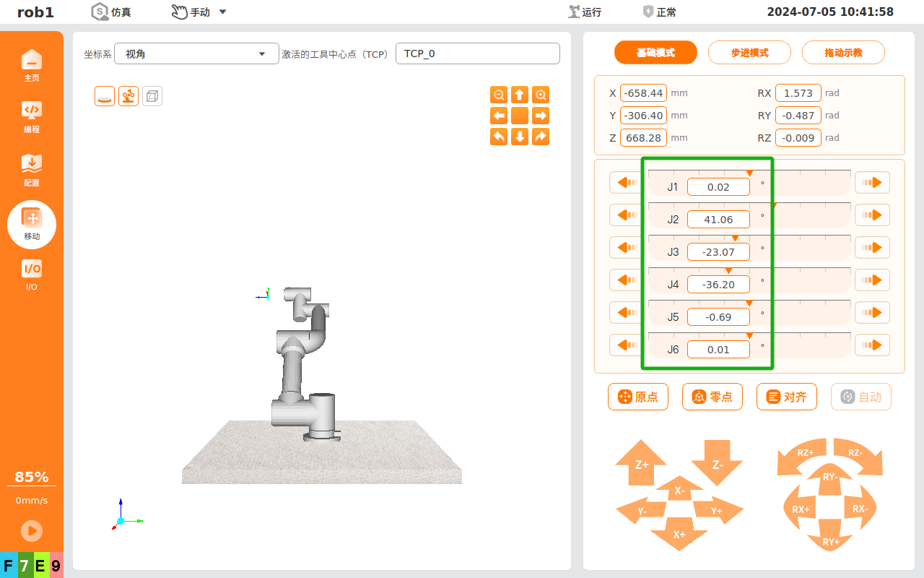Open the I/O panel from sidebar
The image size is (924, 578).
[x=32, y=275]
